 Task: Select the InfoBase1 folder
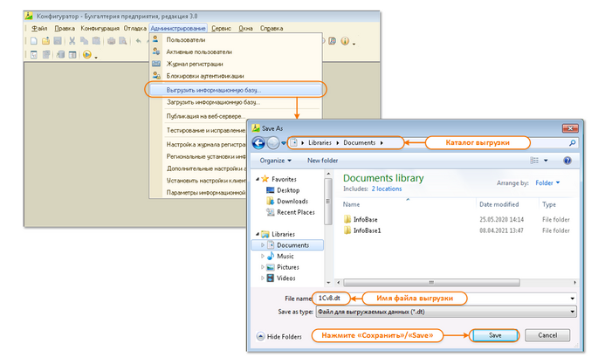pyautogui.click(x=368, y=230)
